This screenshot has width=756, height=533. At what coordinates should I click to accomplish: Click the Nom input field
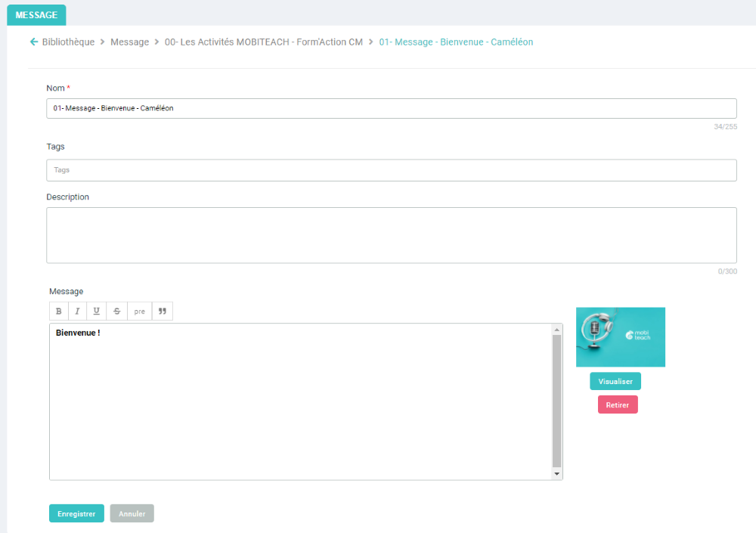pyautogui.click(x=392, y=109)
